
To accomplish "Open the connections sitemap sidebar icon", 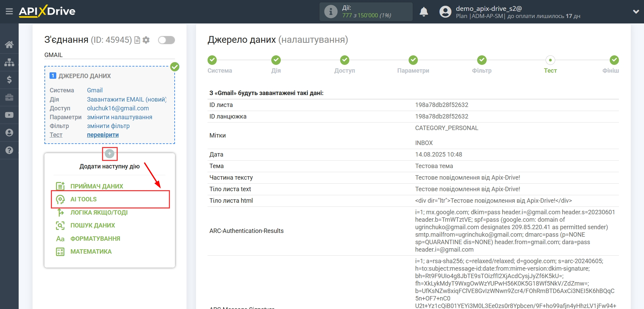I will coord(9,62).
